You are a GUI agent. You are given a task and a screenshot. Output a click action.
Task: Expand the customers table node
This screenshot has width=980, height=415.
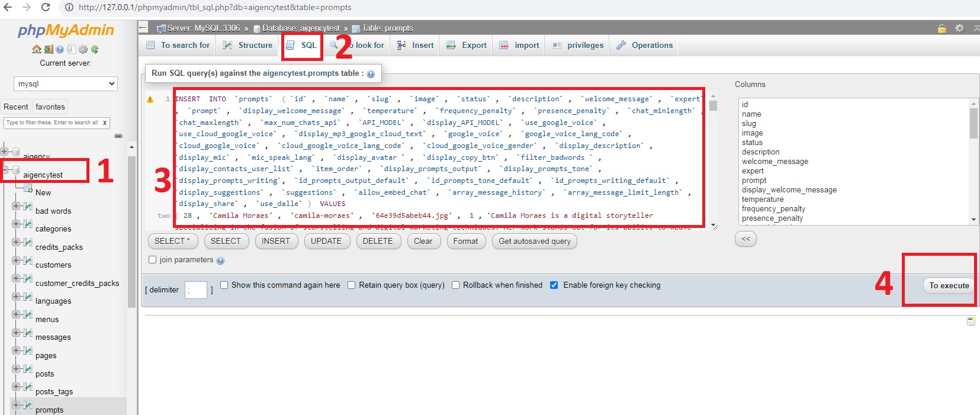15,260
